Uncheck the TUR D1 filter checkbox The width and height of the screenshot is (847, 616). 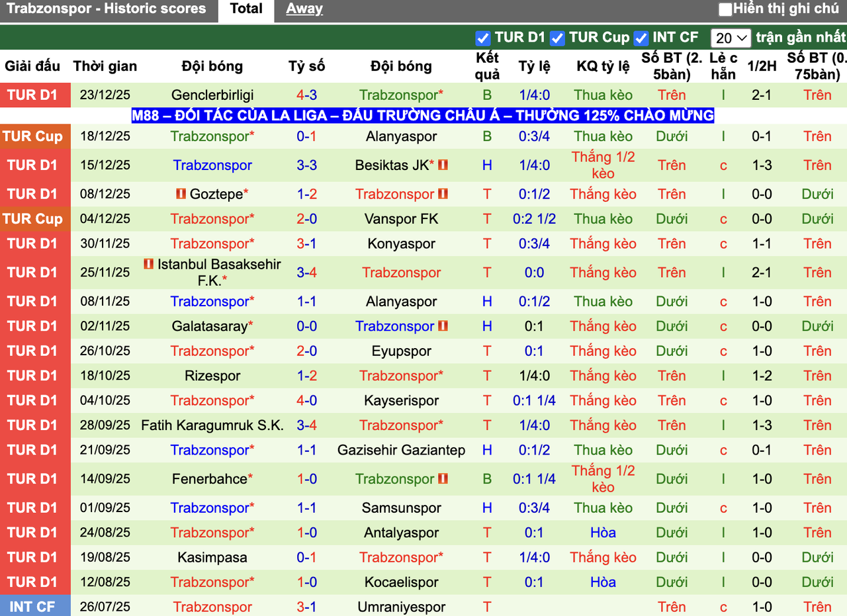[x=483, y=38]
